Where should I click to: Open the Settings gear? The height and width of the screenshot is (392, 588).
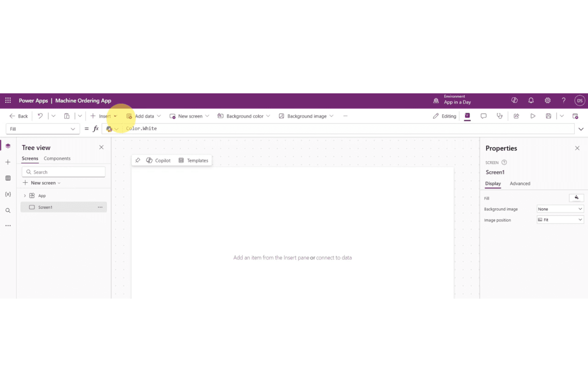tap(547, 100)
